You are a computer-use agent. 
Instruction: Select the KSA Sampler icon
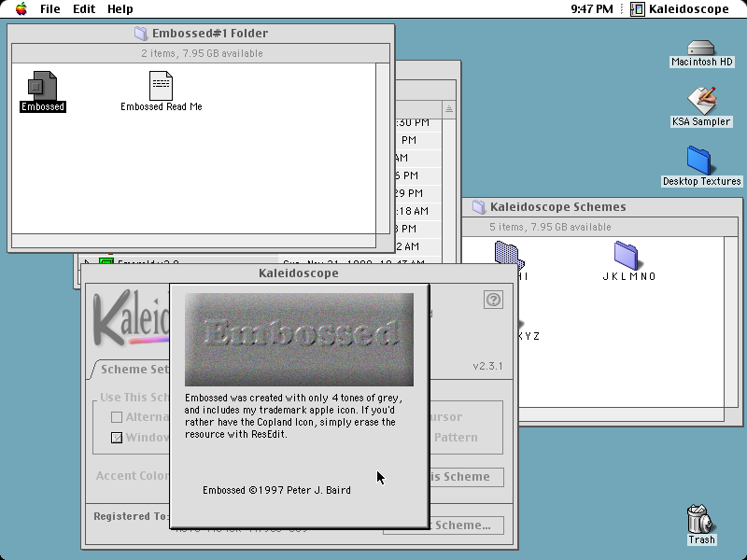point(701,100)
